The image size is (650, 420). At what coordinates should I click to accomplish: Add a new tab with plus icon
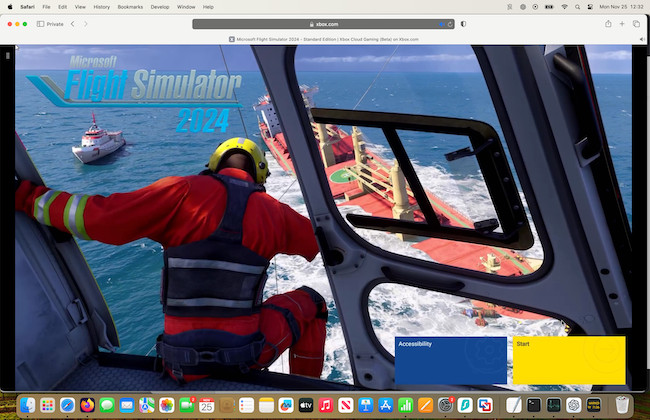[622, 23]
